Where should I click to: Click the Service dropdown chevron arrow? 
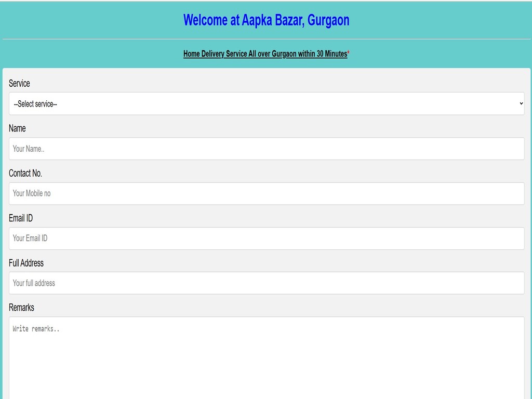click(x=521, y=104)
